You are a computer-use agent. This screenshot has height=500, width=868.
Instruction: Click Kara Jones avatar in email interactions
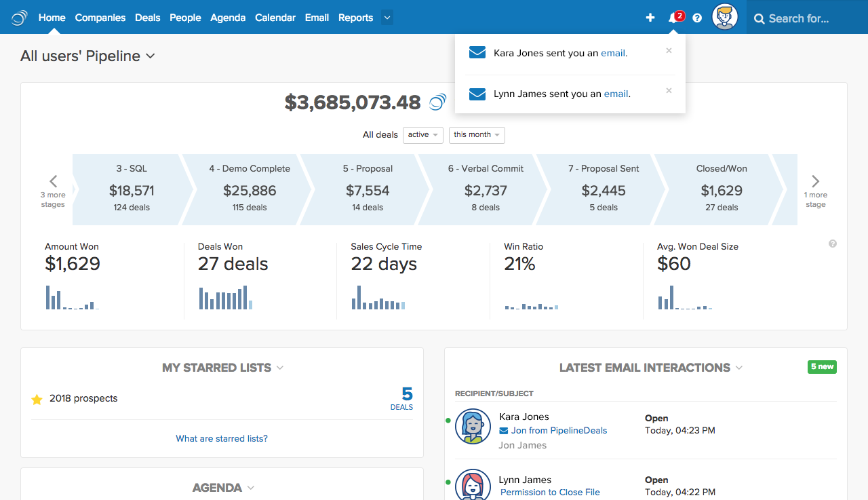click(x=473, y=426)
